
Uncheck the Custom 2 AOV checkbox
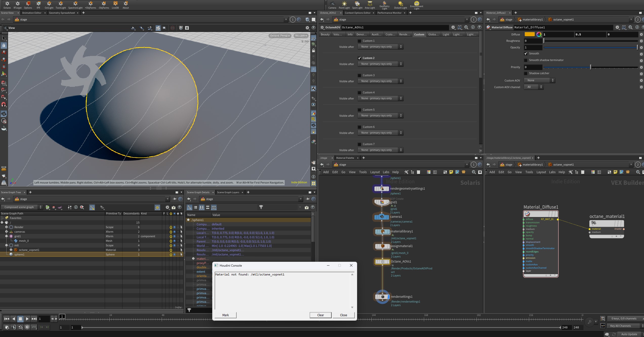pos(359,58)
